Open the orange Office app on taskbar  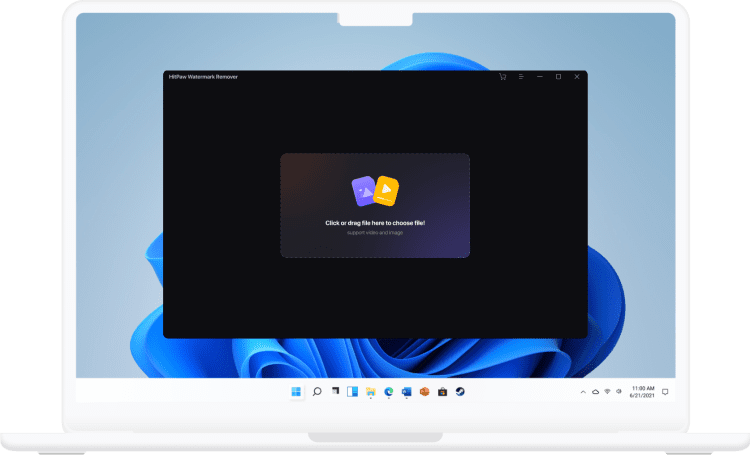(x=424, y=392)
